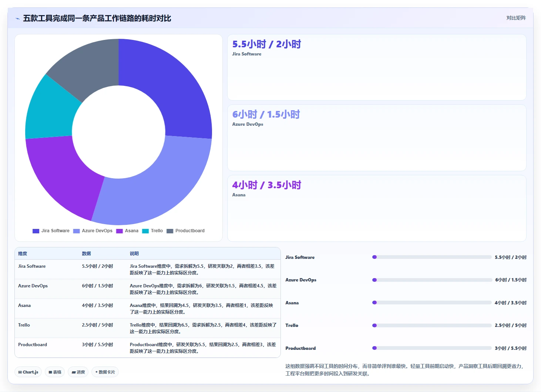
Task: Click the 进度 tag chip
Action: click(x=78, y=372)
